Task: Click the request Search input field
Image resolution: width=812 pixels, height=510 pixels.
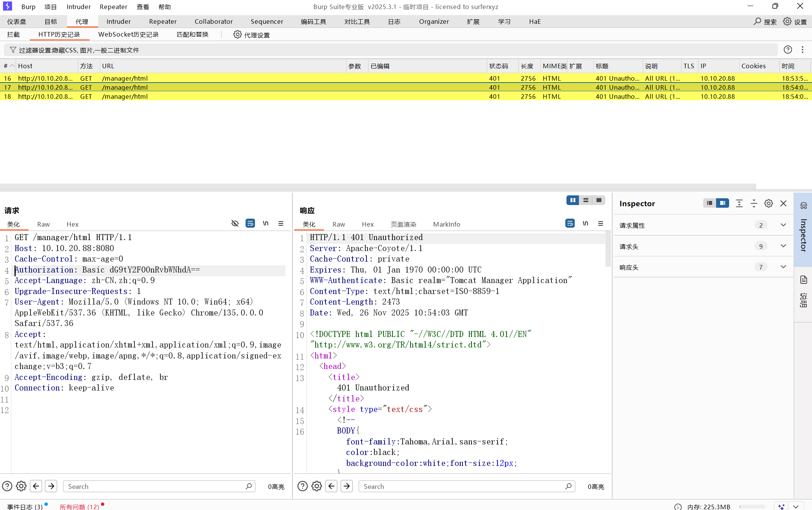Action: (154, 486)
